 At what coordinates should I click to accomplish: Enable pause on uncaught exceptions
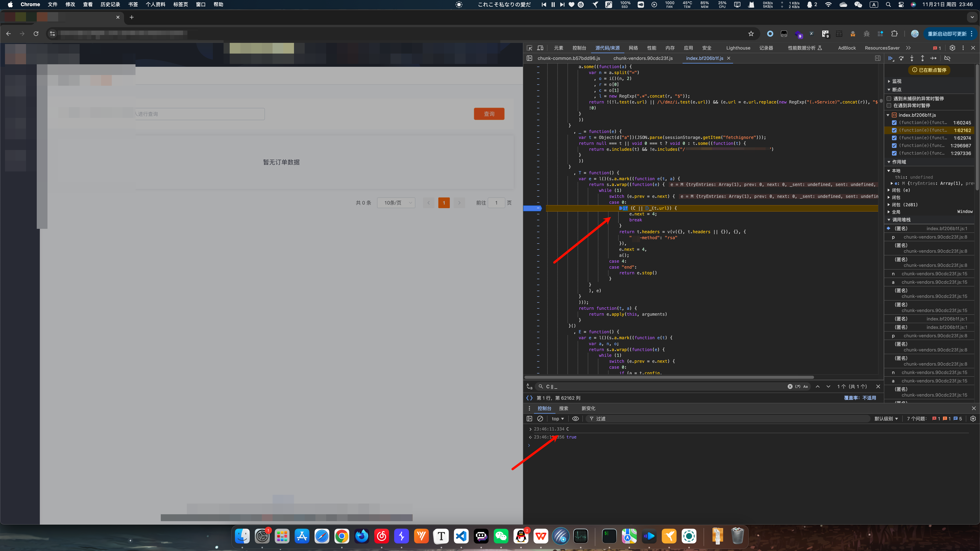pos(889,99)
